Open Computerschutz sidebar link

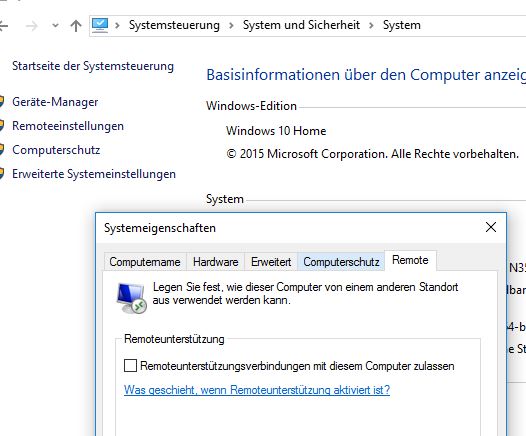(56, 150)
